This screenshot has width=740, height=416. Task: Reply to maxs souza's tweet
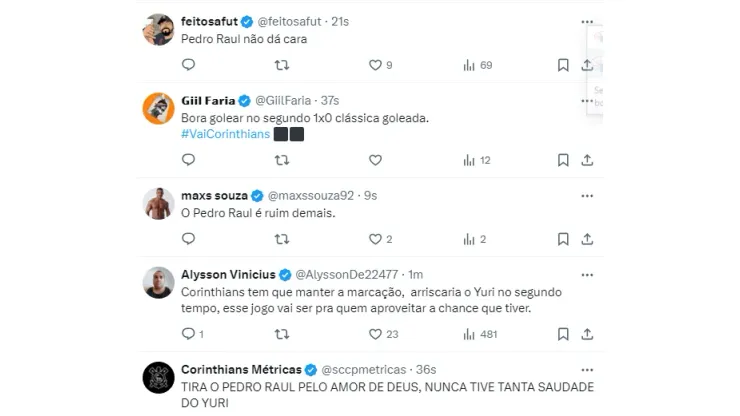[188, 239]
